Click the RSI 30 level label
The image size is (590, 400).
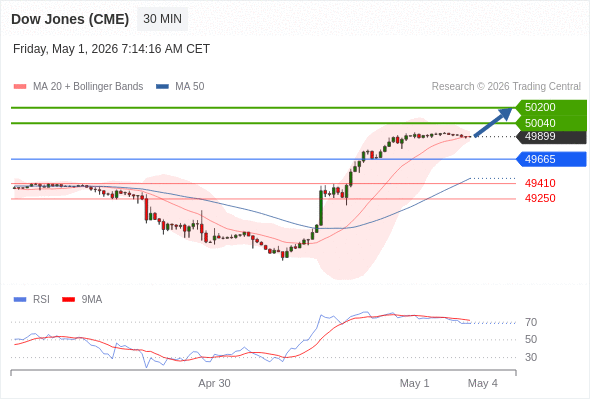(x=531, y=357)
